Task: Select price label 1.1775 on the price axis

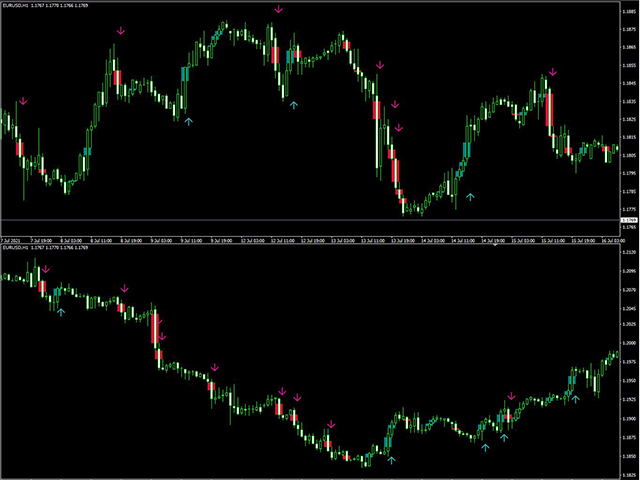Action: point(629,209)
